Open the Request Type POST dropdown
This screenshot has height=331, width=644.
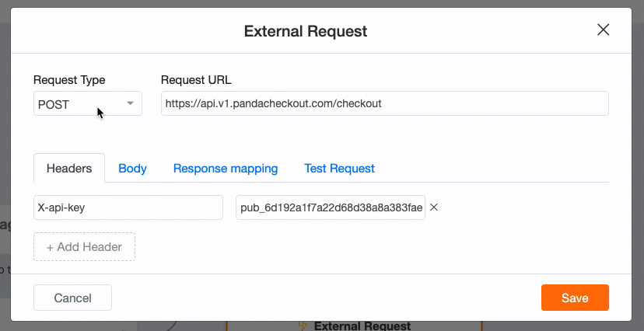coord(88,103)
